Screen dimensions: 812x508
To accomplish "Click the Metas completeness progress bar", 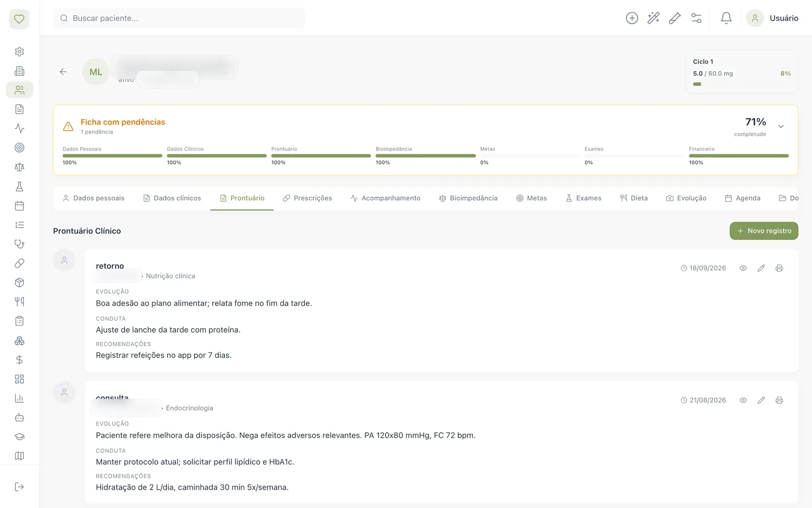I will [x=530, y=156].
